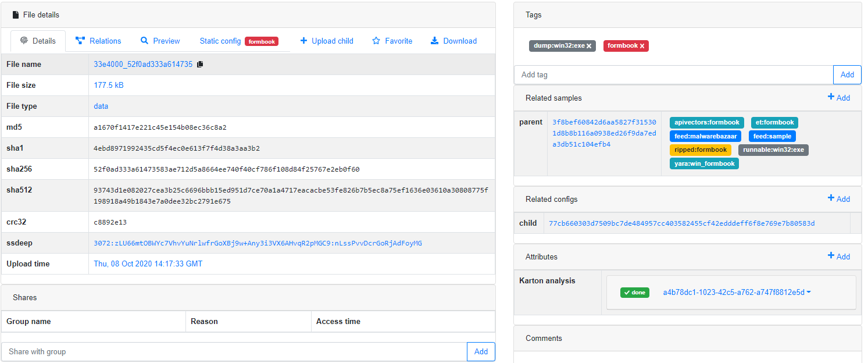
Task: Expand the Karton analysis ID dropdown
Action: (x=809, y=292)
